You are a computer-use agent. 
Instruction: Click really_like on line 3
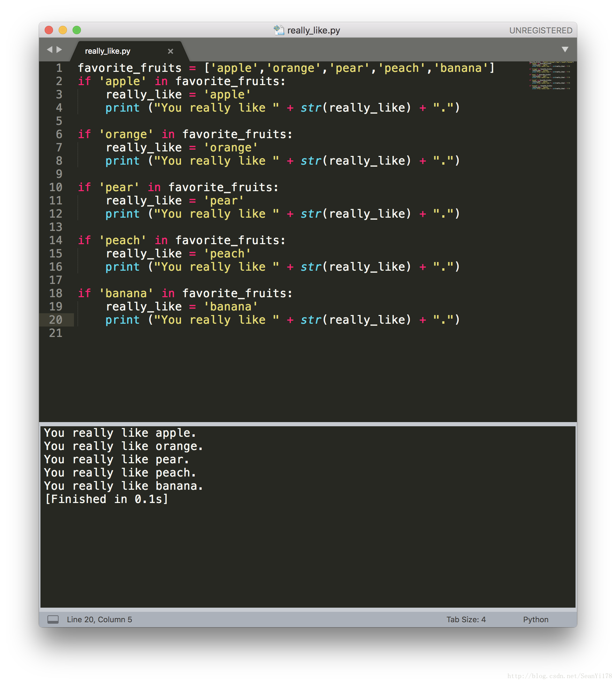pyautogui.click(x=144, y=95)
